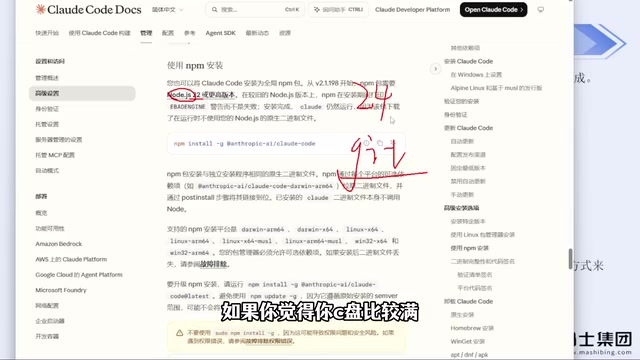Jump to 禁用自动更新 in table of contents
Viewport: 640px width, 360px height.
[x=468, y=181]
